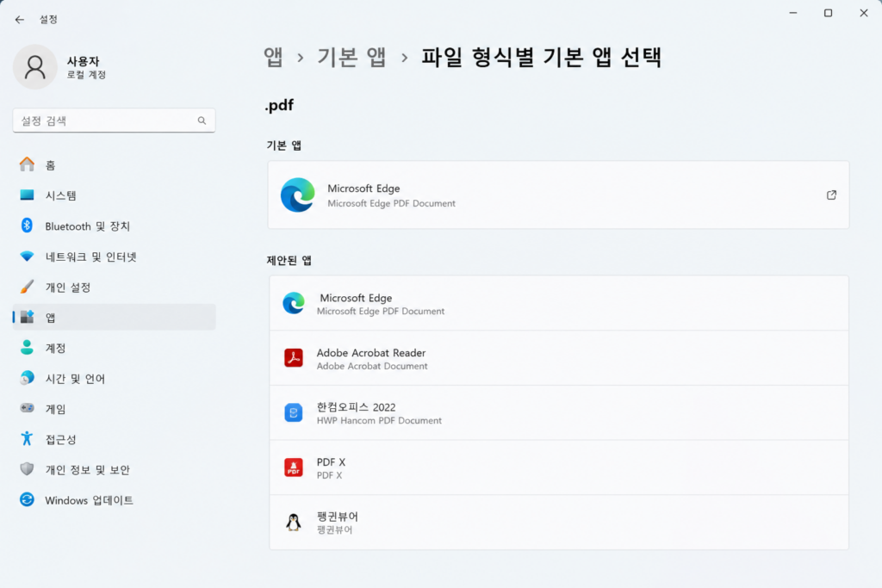This screenshot has height=588, width=882.
Task: Click the 계정 person icon
Action: click(x=27, y=348)
